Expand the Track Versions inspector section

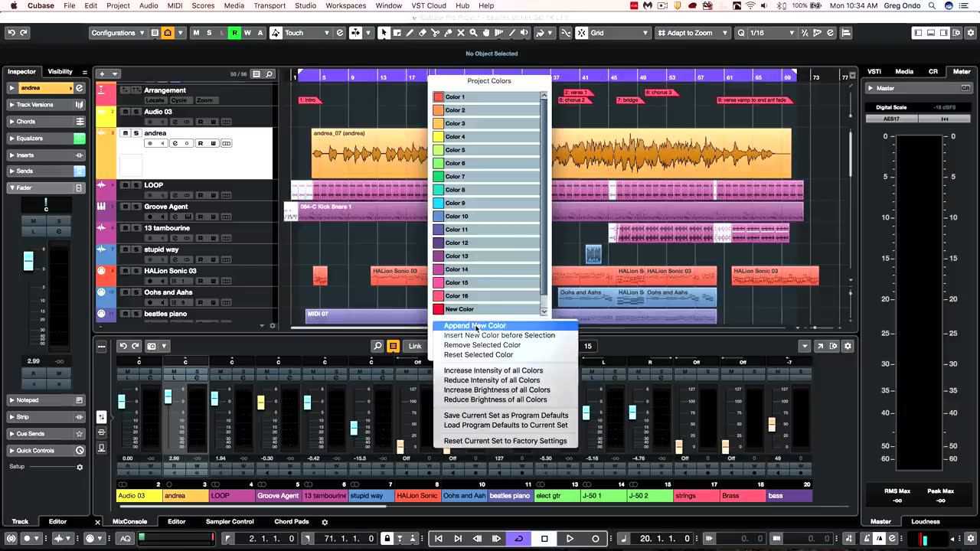(x=44, y=105)
